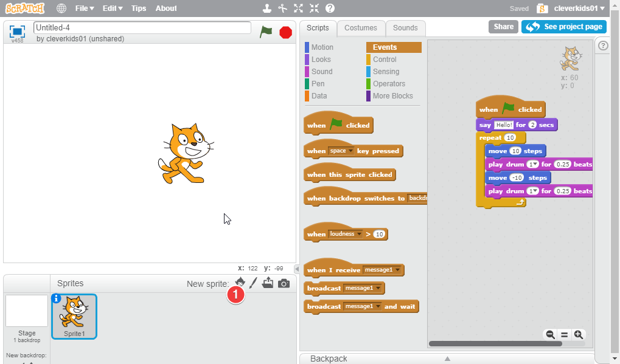620x364 pixels.
Task: Select the Events block category
Action: [x=394, y=47]
